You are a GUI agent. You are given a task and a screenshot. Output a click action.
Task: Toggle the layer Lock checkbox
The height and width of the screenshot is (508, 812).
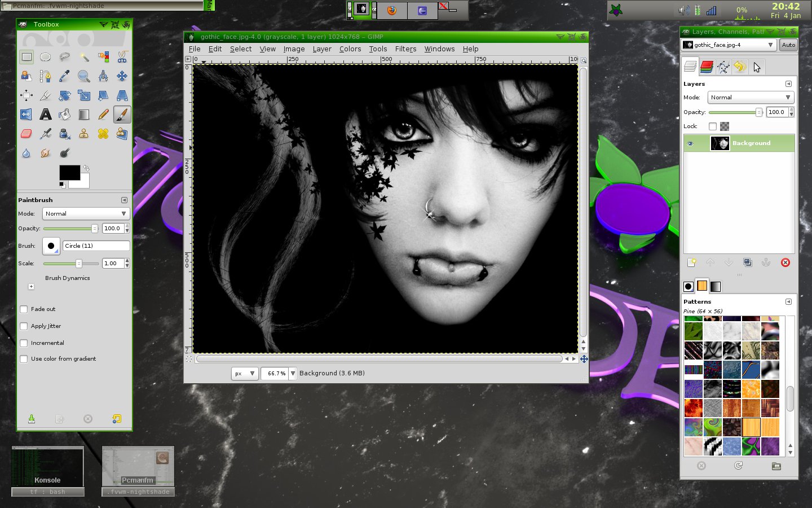click(x=713, y=126)
